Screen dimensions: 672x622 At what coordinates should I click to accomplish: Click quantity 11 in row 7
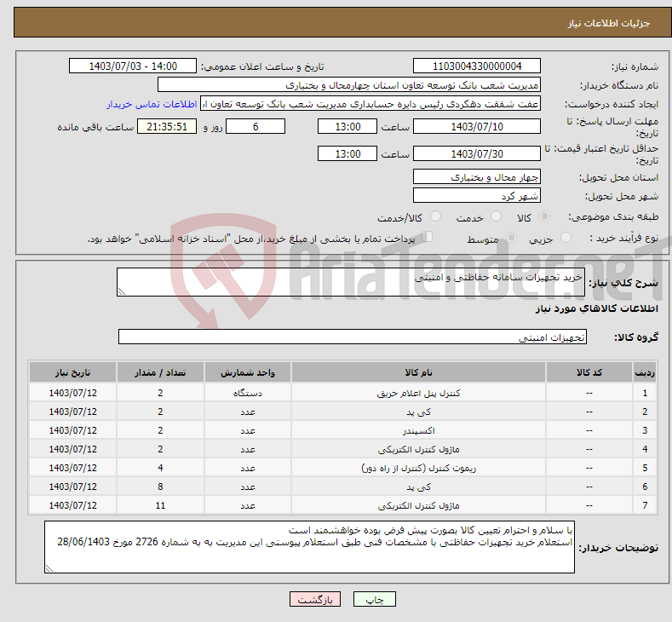160,505
